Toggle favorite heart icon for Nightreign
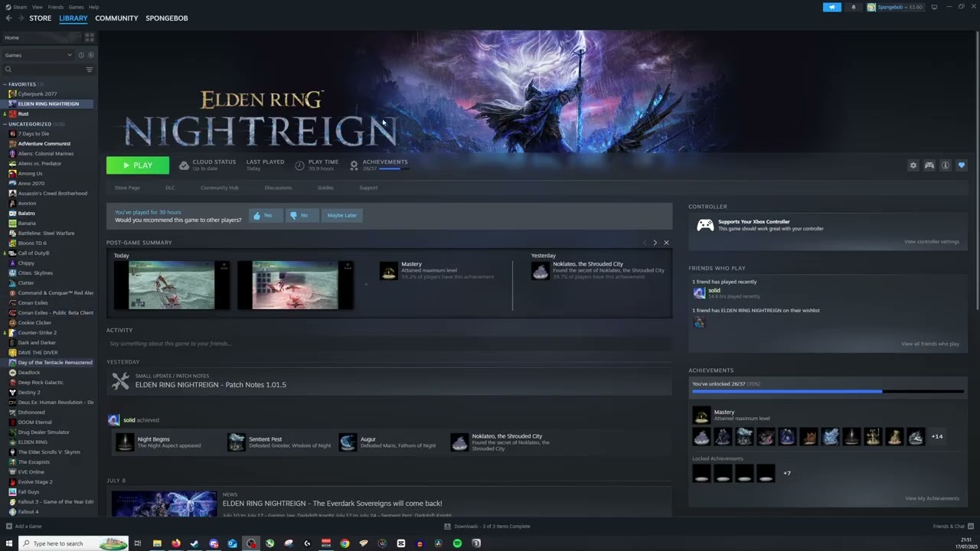 point(962,165)
